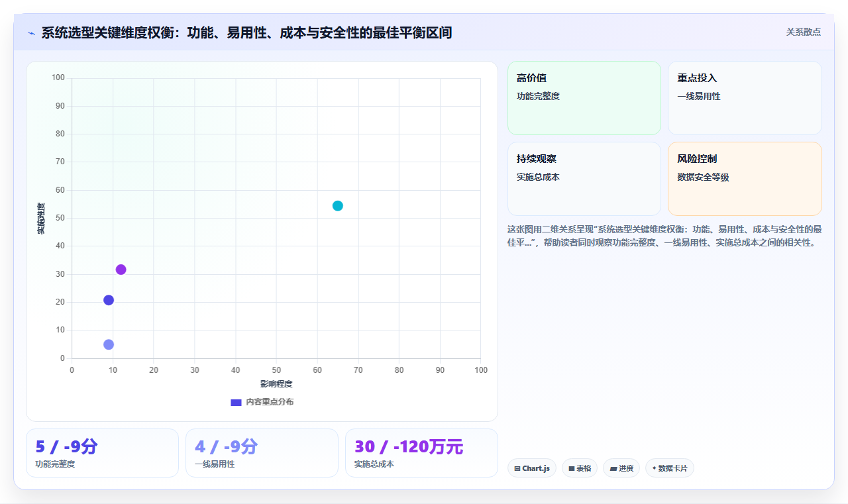Select the 数据卡片 tag
This screenshot has width=848, height=504.
pos(670,468)
